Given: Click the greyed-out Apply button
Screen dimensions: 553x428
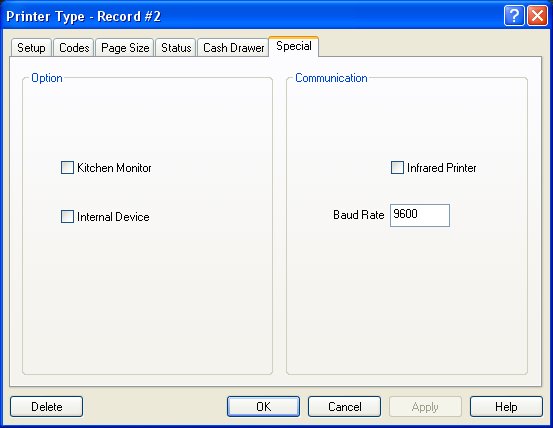Looking at the screenshot, I should coord(425,406).
